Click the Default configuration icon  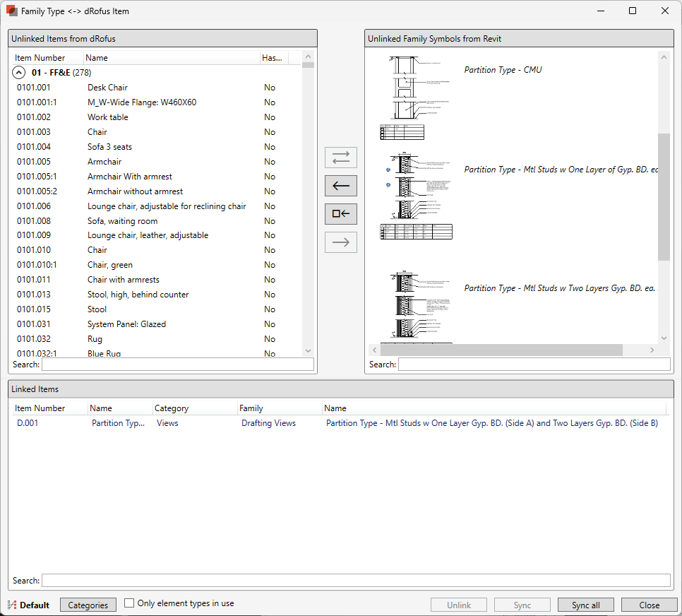click(12, 605)
